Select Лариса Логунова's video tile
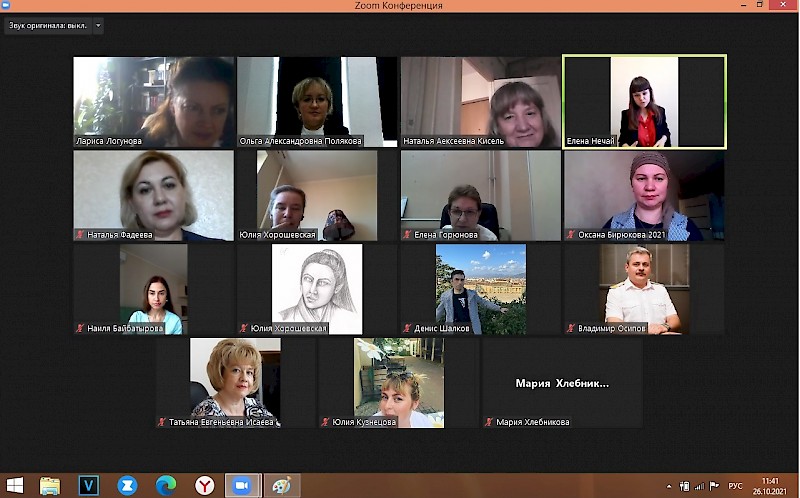 pyautogui.click(x=154, y=101)
